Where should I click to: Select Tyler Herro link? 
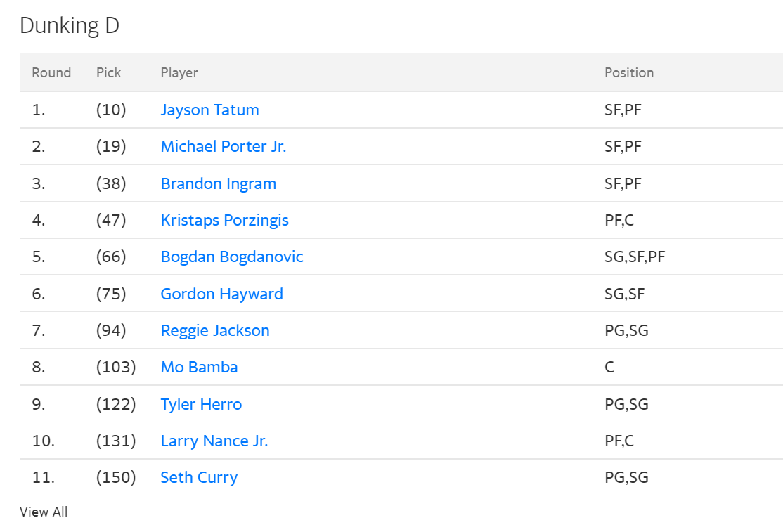pyautogui.click(x=201, y=404)
